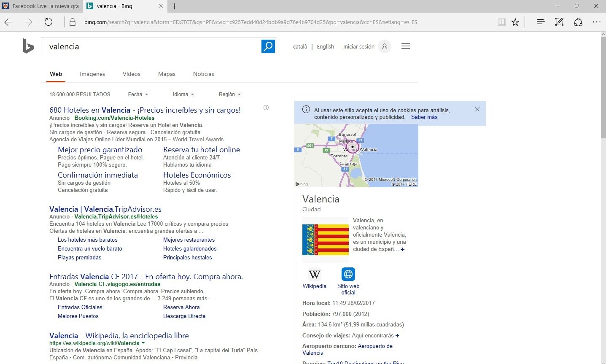The height and width of the screenshot is (364, 606).
Task: Click ad info icon beside Booking result
Action: [x=266, y=108]
